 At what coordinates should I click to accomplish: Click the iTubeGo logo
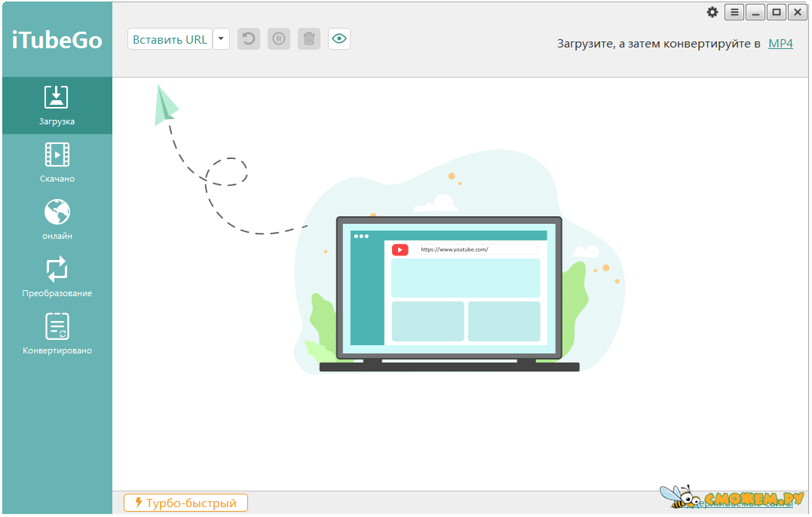[57, 41]
